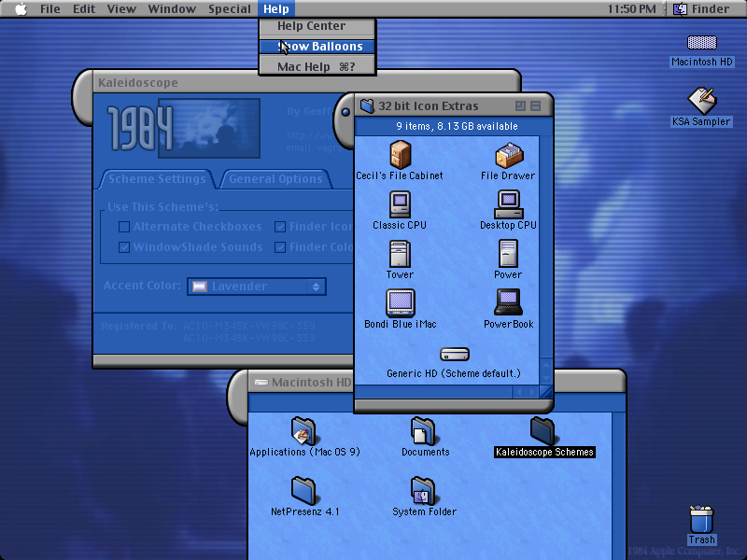Select the PowerBook laptop icon

tap(508, 302)
